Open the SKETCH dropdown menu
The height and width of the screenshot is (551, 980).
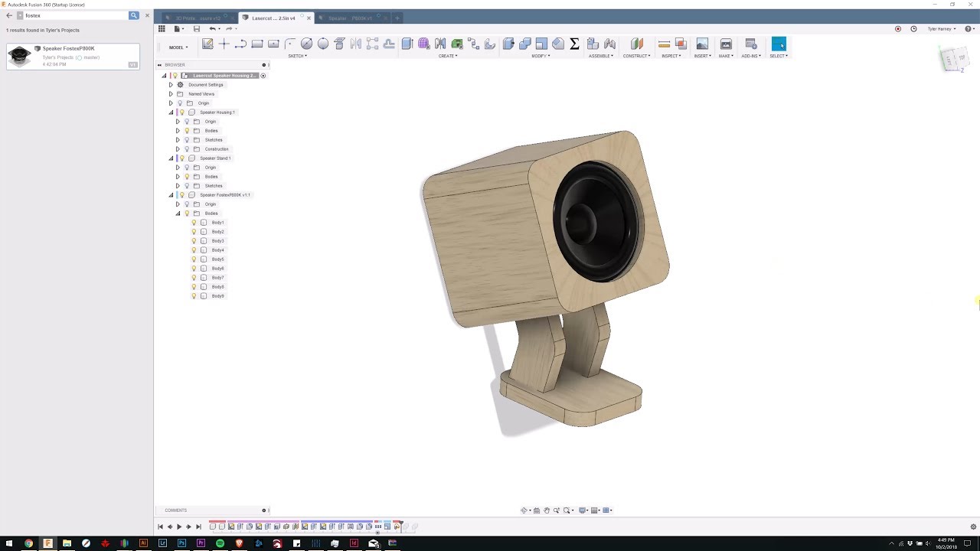coord(297,56)
